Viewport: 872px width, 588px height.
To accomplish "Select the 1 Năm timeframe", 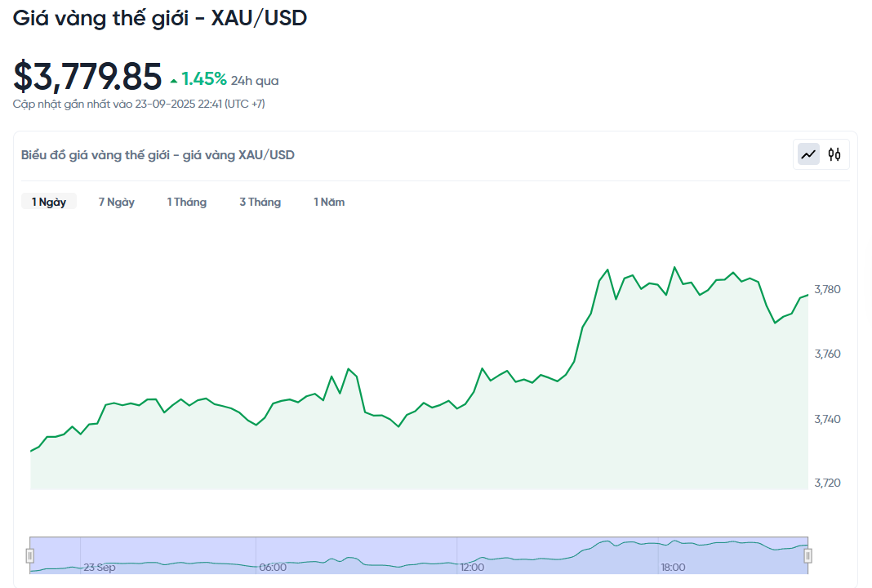I will point(328,201).
